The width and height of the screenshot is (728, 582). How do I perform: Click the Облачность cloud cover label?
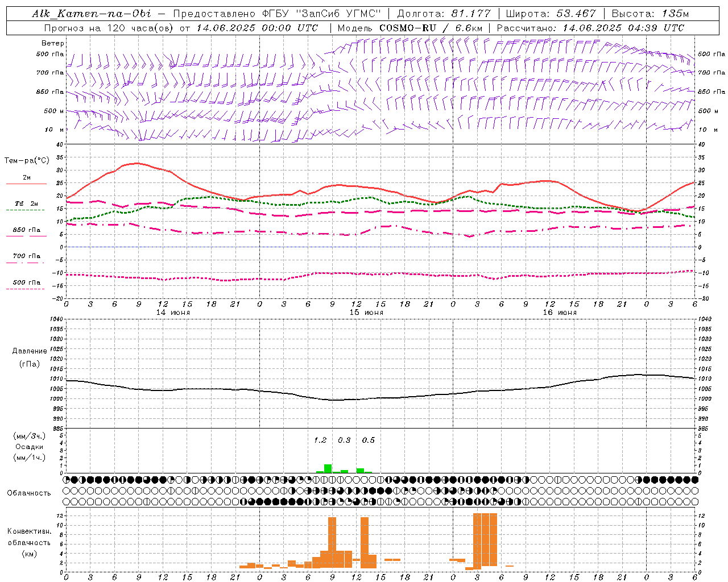[x=29, y=493]
